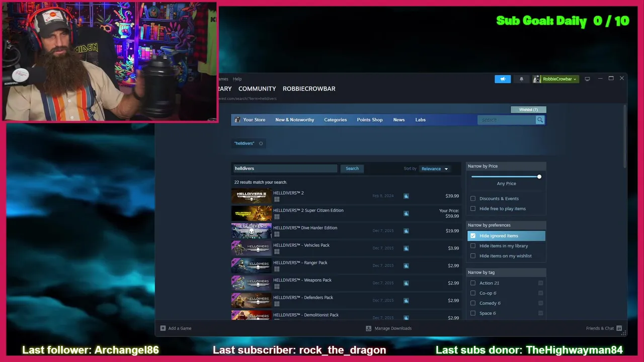Filter results by Space tag
The height and width of the screenshot is (362, 644).
coord(473,313)
